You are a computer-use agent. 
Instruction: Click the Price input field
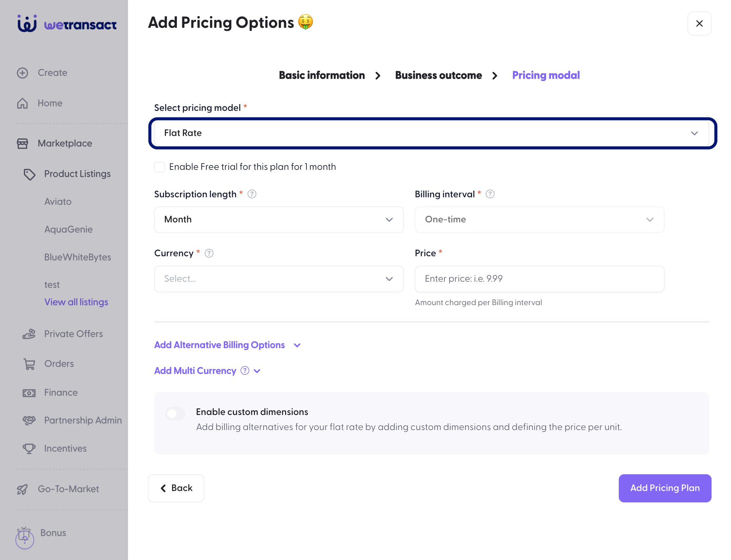click(539, 279)
